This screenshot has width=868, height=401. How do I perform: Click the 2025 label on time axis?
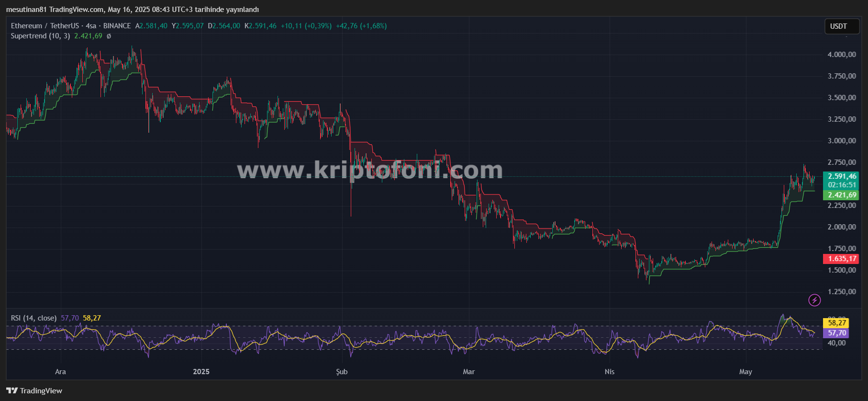[201, 372]
